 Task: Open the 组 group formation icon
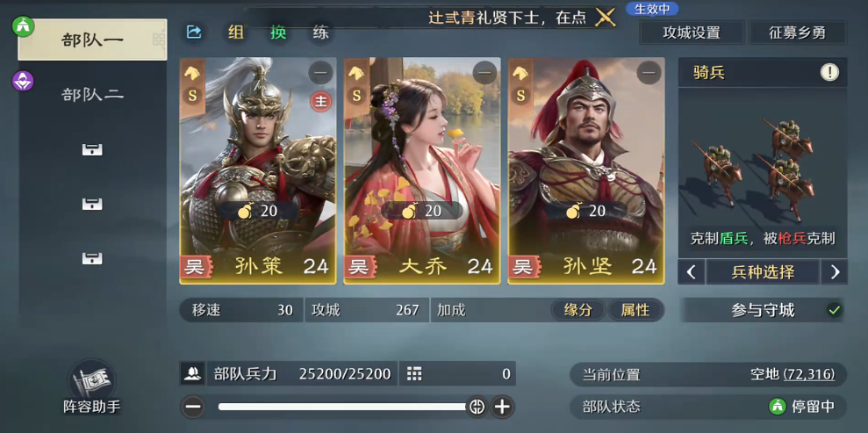point(236,32)
